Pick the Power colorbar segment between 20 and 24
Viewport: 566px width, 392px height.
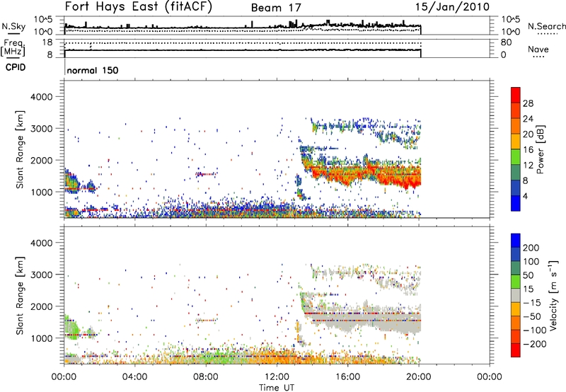[x=516, y=127]
